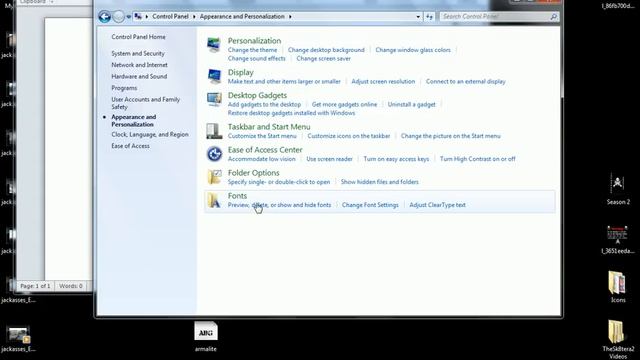
Task: Select Appearance and Personalization in sidebar
Action: tap(133, 120)
